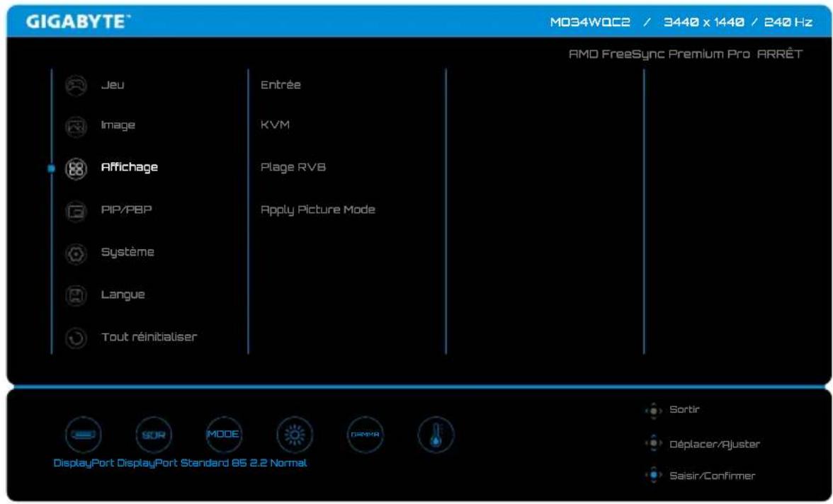Click the 3440 x 1440 resolution text
Screen dimensions: 833x504
704,23
